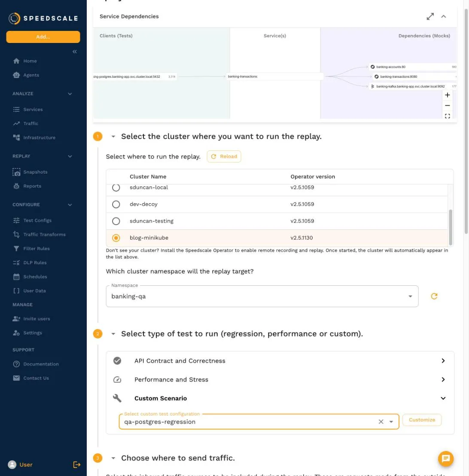This screenshot has height=476, width=469.
Task: Collapse step 1 cluster selection
Action: [x=113, y=137]
